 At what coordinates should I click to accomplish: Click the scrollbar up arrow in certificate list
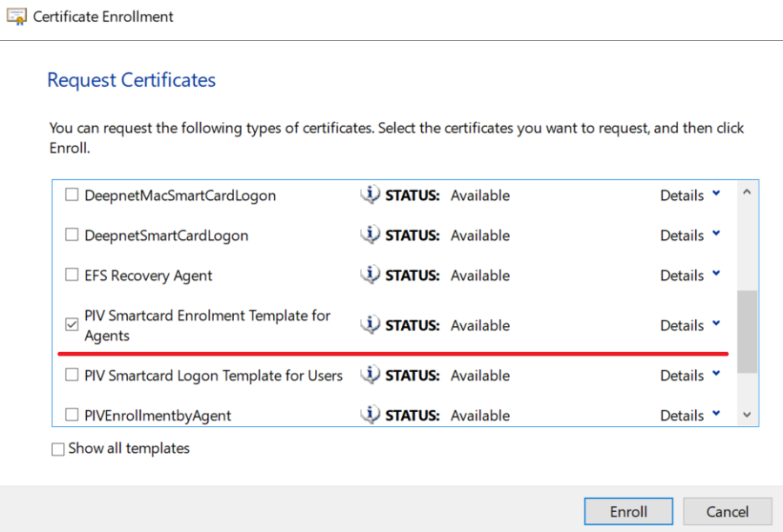[x=746, y=192]
